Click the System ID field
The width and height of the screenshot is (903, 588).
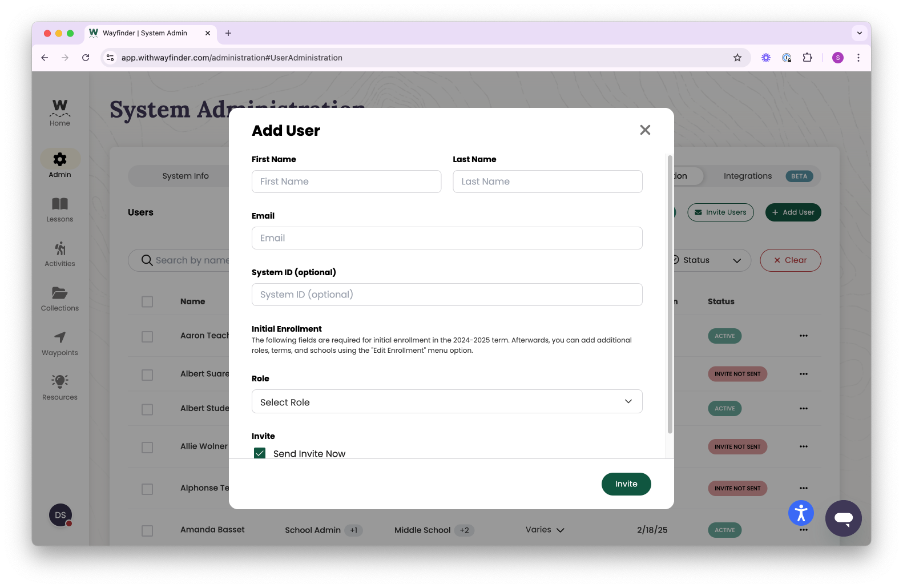click(447, 295)
